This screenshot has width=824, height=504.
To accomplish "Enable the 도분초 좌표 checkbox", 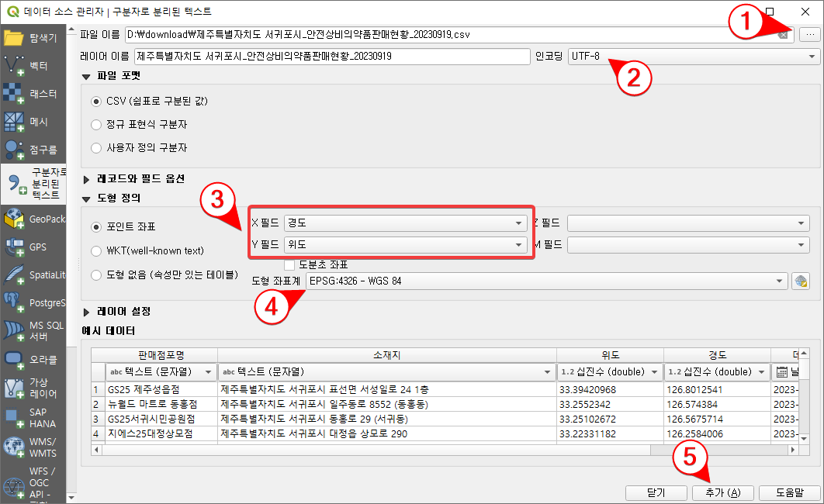I will 291,264.
